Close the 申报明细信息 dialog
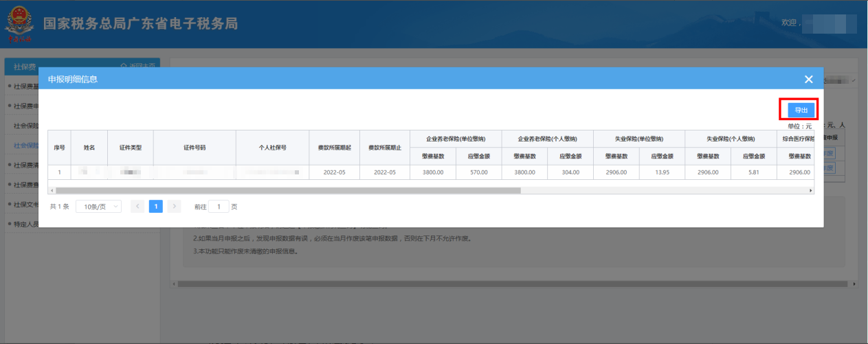The width and height of the screenshot is (868, 344). [808, 80]
